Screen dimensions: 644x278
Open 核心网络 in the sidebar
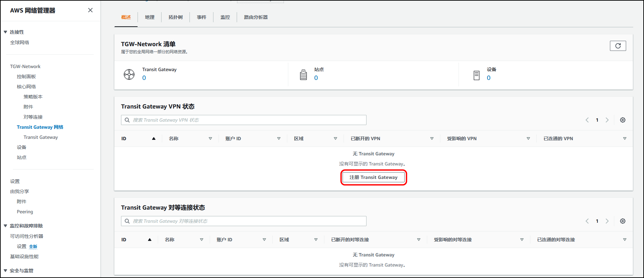(x=26, y=87)
